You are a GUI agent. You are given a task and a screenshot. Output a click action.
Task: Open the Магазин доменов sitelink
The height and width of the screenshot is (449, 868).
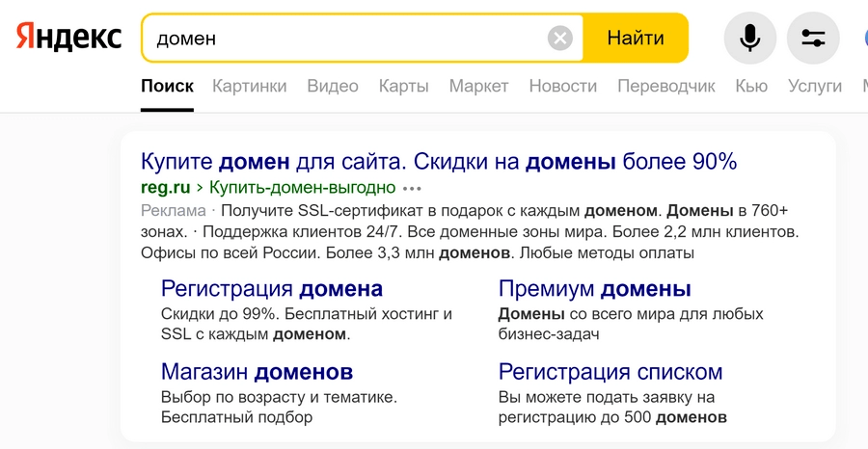[x=257, y=372]
